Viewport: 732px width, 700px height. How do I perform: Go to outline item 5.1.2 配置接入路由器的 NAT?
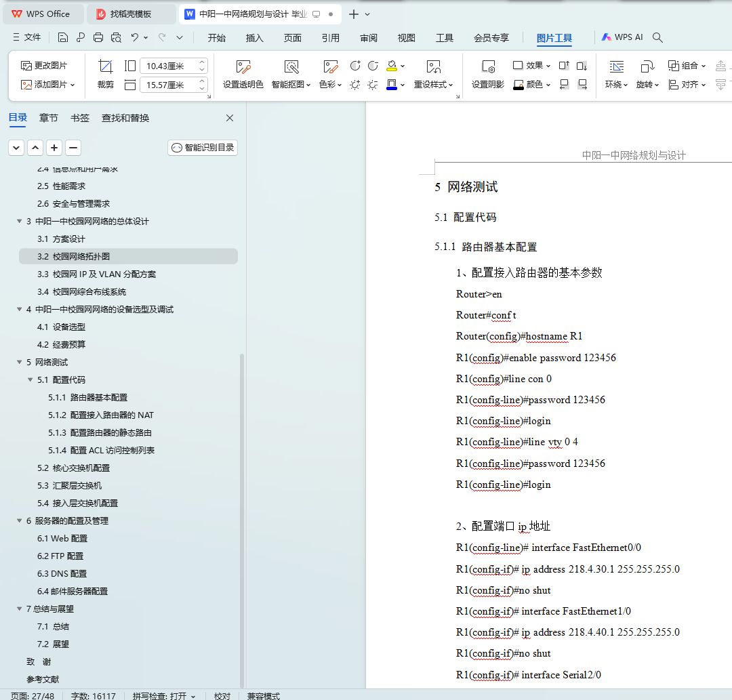pyautogui.click(x=101, y=415)
